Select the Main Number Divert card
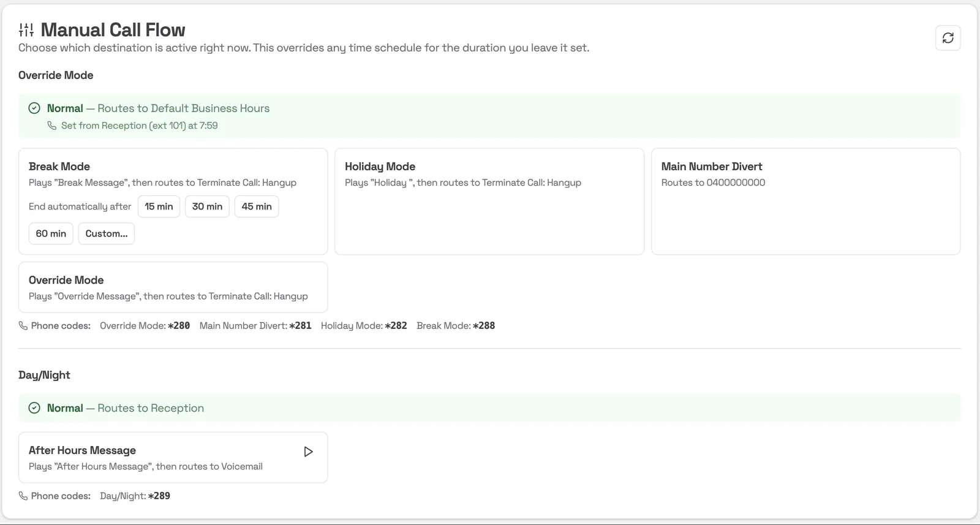The height and width of the screenshot is (525, 980). [x=805, y=202]
